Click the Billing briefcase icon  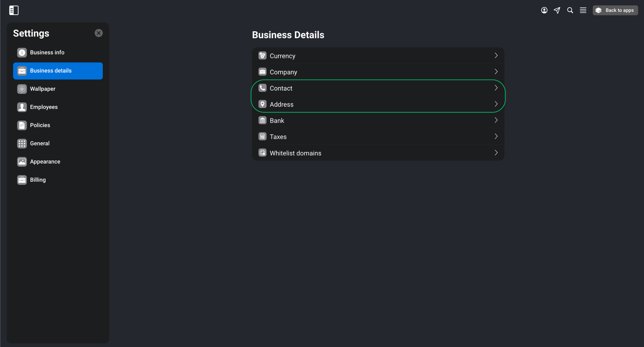point(22,180)
